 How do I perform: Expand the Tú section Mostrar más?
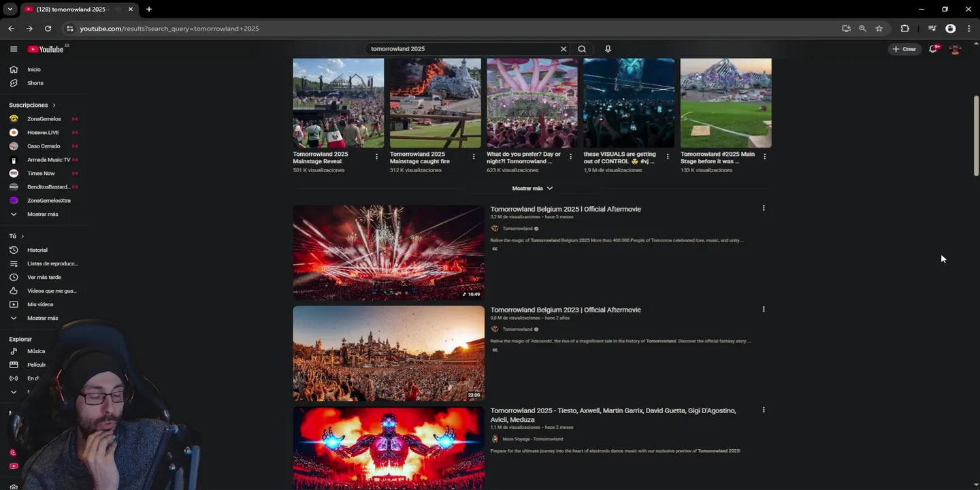42,318
